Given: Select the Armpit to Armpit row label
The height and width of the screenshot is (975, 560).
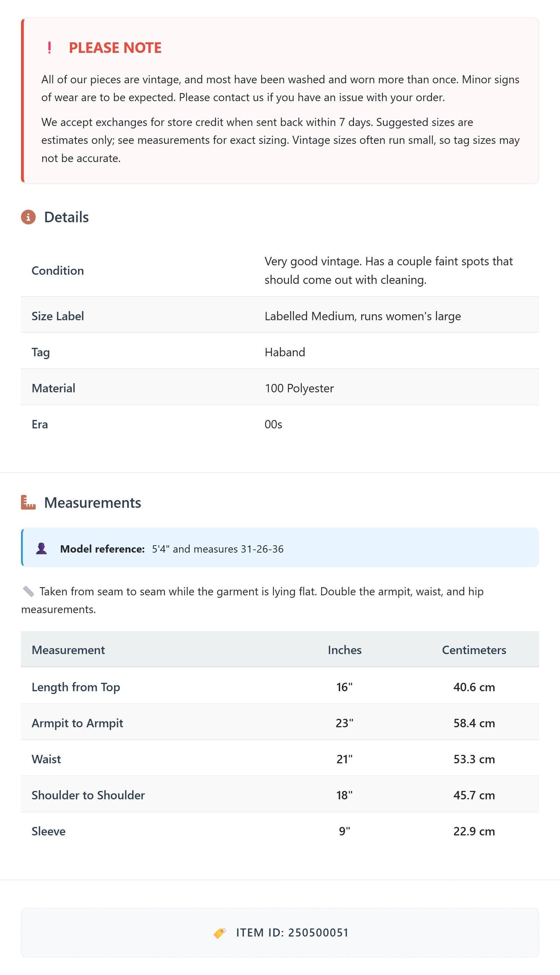Looking at the screenshot, I should tap(78, 723).
